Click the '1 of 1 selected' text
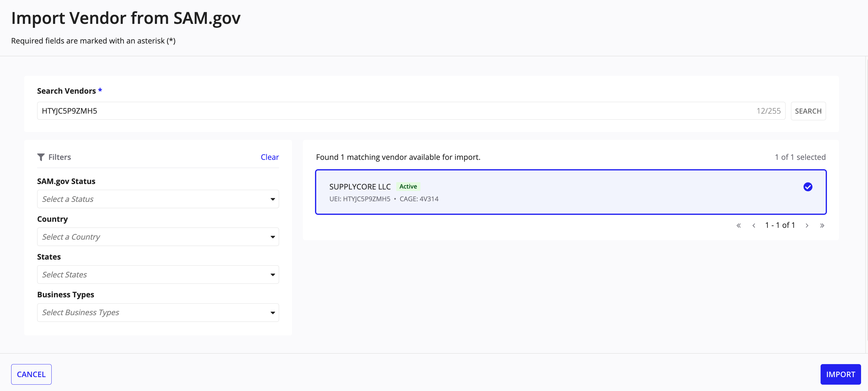Image resolution: width=868 pixels, height=391 pixels. point(800,157)
